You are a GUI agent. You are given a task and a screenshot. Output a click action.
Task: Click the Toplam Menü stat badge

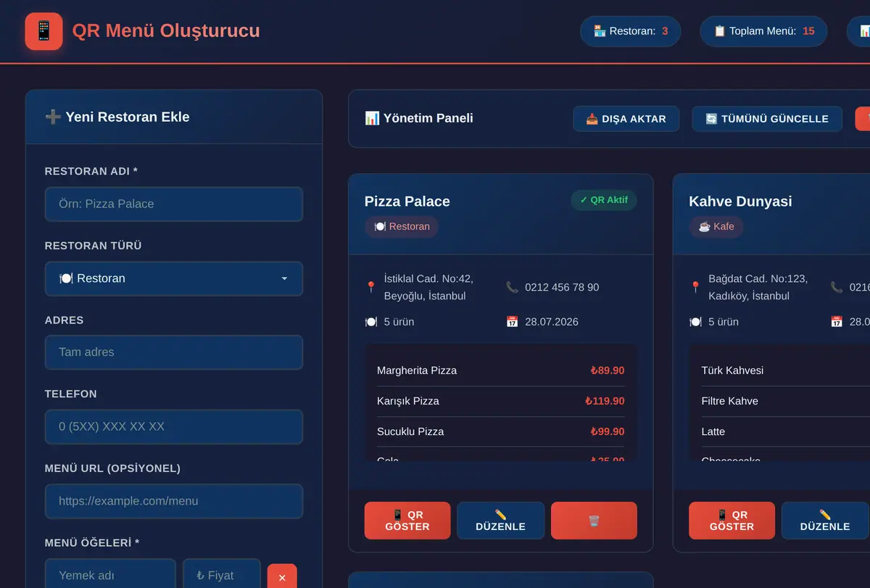point(763,31)
